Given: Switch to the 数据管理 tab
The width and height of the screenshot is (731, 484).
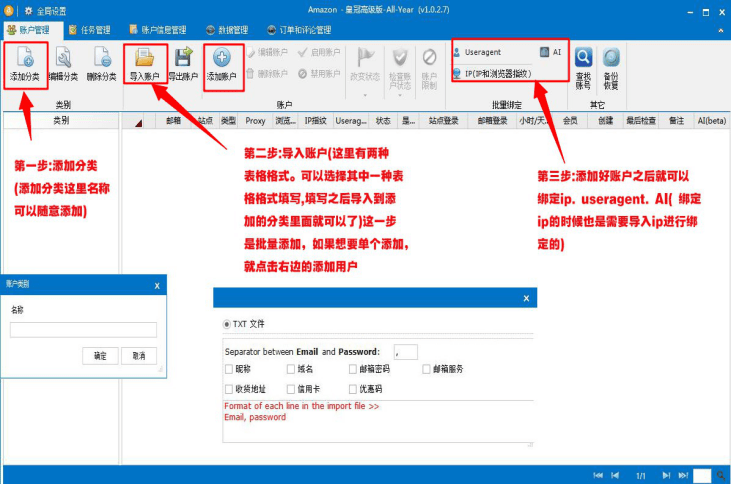Looking at the screenshot, I should 227,30.
